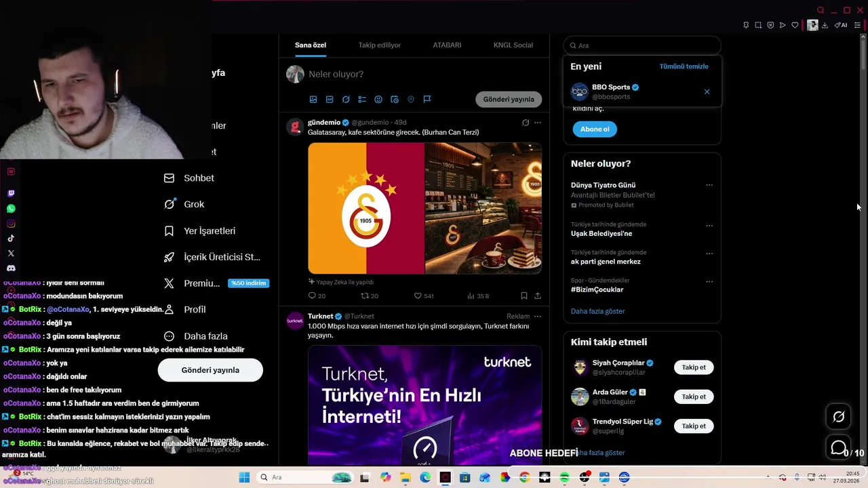This screenshot has height=488, width=868.
Task: Open the floating chat messages button
Action: tap(839, 448)
